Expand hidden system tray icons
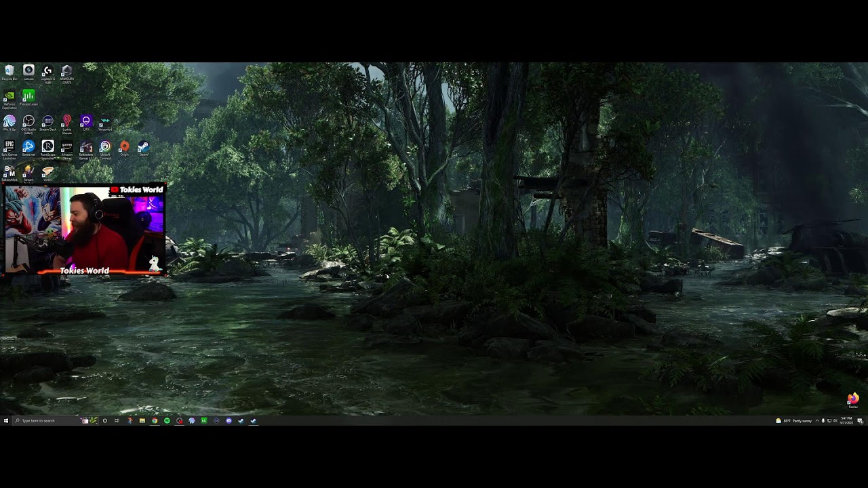This screenshot has height=488, width=868. tap(817, 421)
